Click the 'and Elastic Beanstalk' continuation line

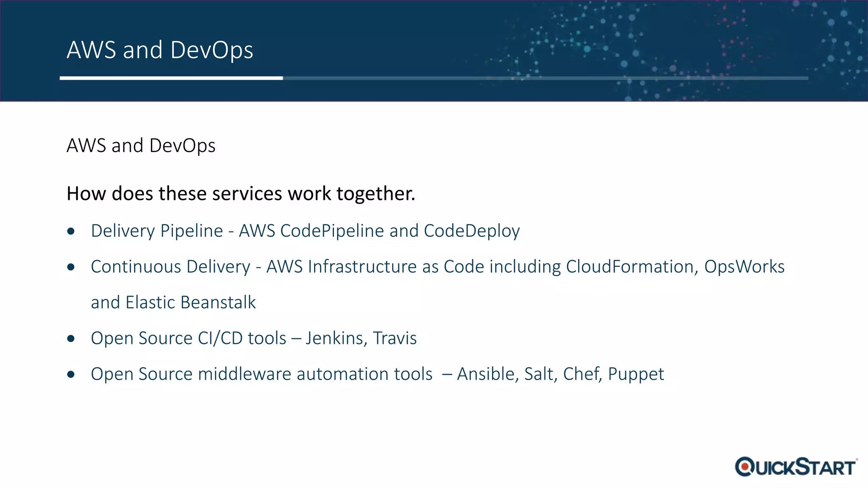tap(173, 302)
